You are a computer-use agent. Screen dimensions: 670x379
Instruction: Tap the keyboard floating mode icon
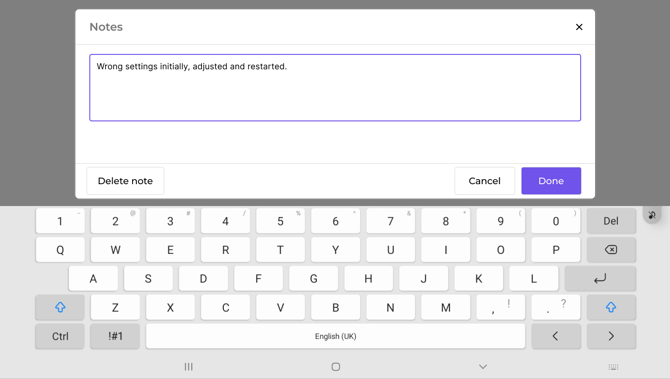point(652,215)
